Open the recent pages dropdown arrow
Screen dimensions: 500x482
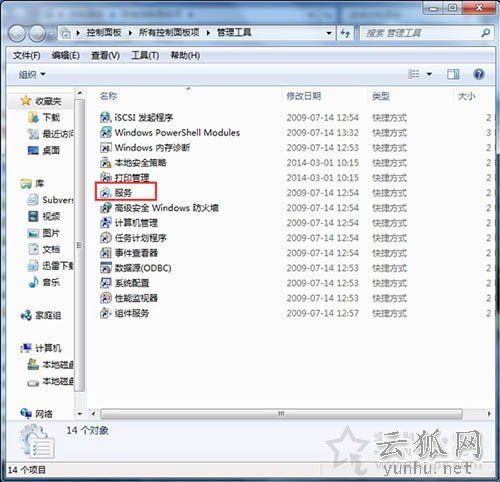click(51, 34)
